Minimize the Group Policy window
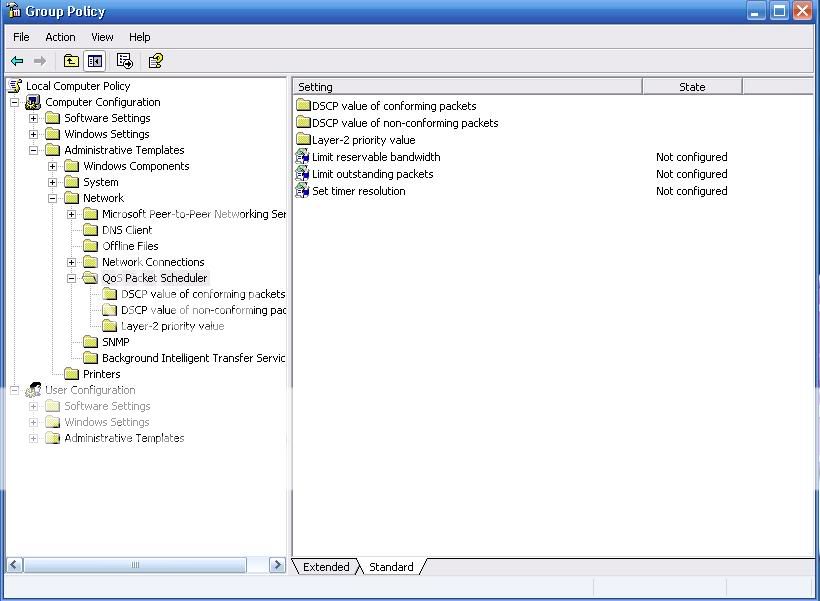The height and width of the screenshot is (601, 820). click(755, 11)
